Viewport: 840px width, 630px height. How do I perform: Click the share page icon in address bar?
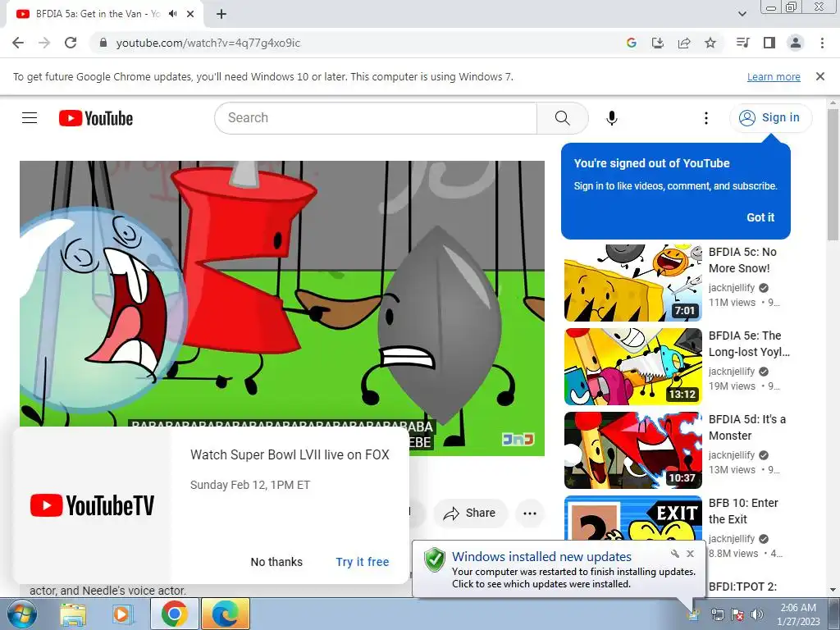coord(684,43)
